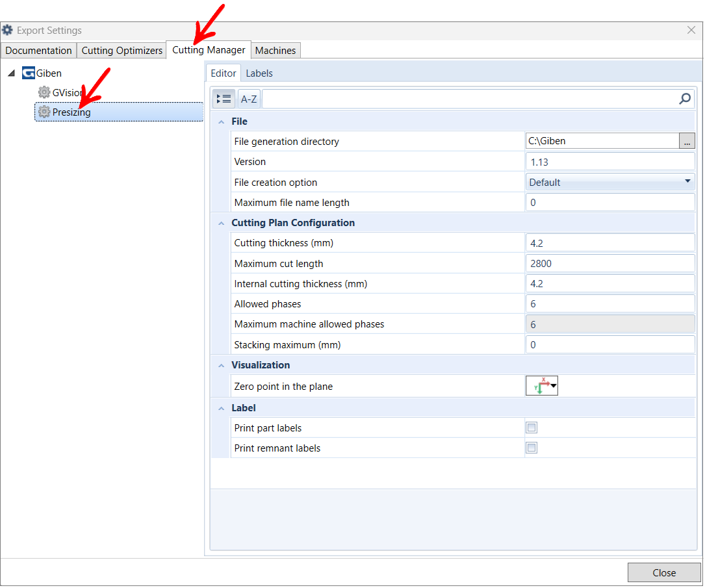Image resolution: width=705 pixels, height=588 pixels.
Task: Open the Documentation tab
Action: pyautogui.click(x=39, y=50)
